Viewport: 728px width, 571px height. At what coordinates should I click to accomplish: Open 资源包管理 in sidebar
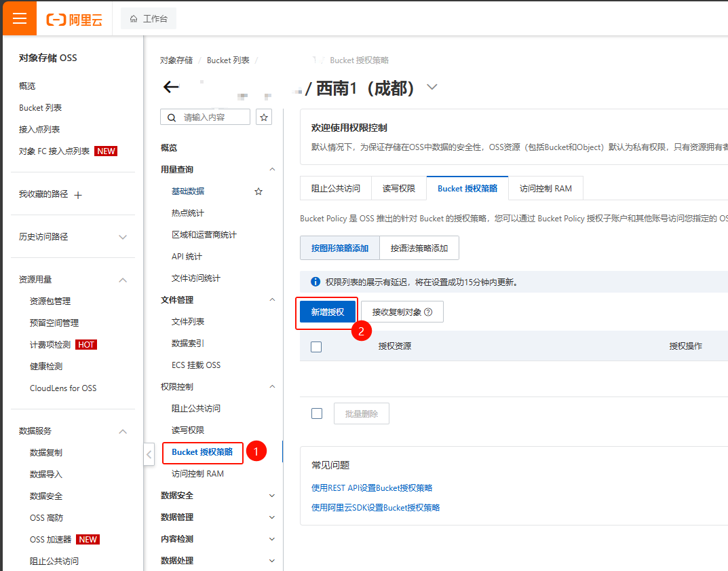pyautogui.click(x=50, y=301)
